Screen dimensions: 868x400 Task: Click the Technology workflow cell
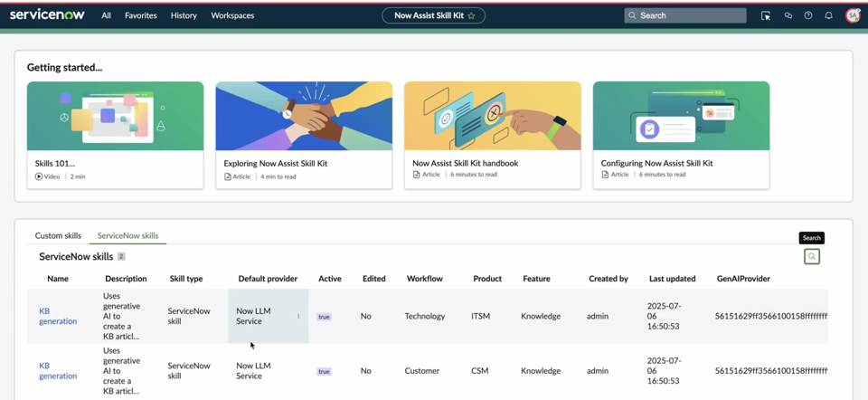pyautogui.click(x=425, y=317)
